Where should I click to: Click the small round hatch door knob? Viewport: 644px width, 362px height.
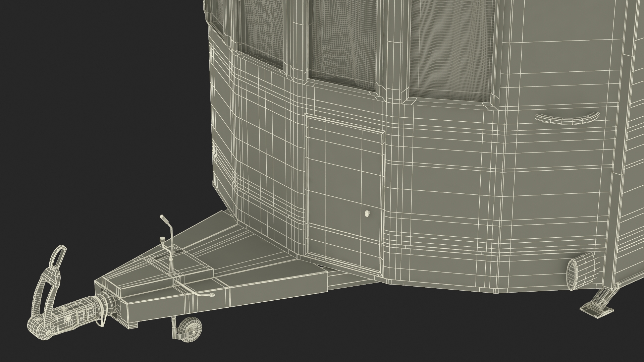click(x=368, y=213)
